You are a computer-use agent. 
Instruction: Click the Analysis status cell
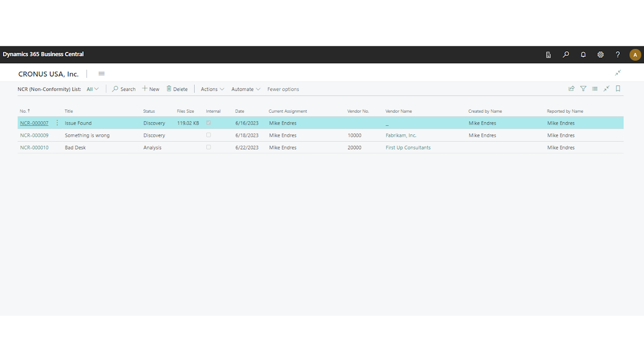pyautogui.click(x=152, y=148)
